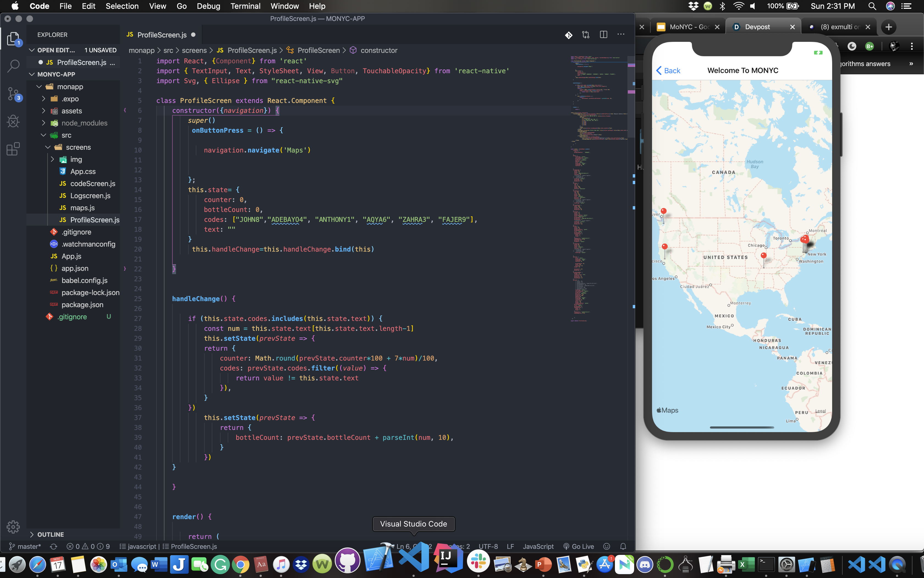Screen dimensions: 924x578
Task: Open the Search view in activity bar
Action: pyautogui.click(x=13, y=66)
